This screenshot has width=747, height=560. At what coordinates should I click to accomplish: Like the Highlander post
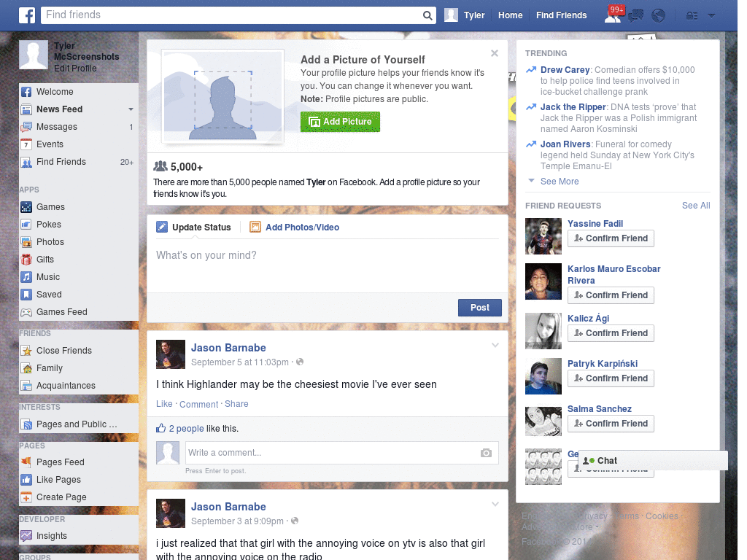pyautogui.click(x=164, y=404)
